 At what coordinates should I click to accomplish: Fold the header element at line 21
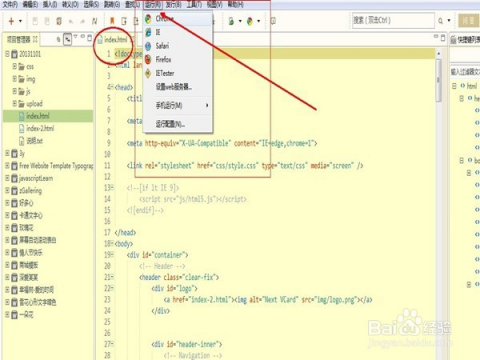(x=112, y=277)
